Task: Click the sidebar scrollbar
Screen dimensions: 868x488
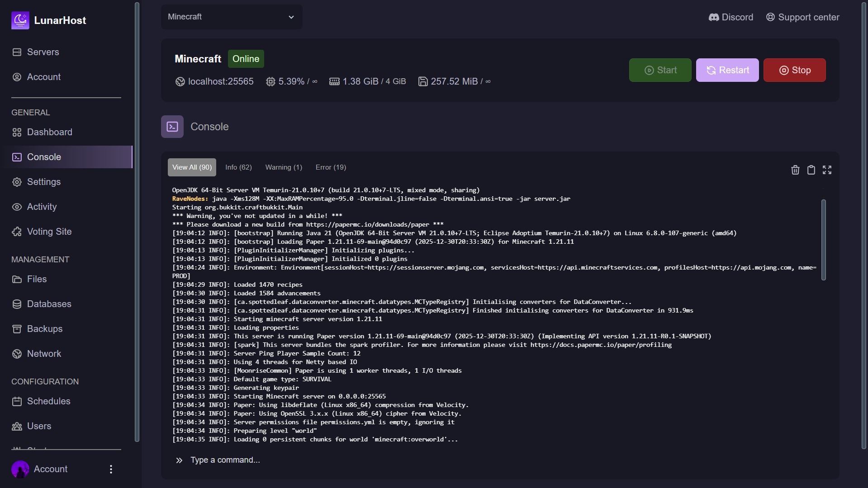Action: 137,222
